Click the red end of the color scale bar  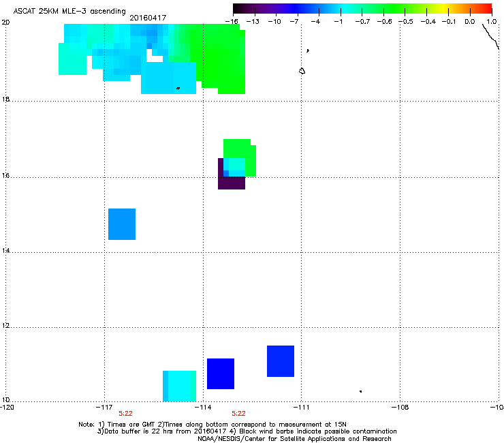[x=487, y=8]
